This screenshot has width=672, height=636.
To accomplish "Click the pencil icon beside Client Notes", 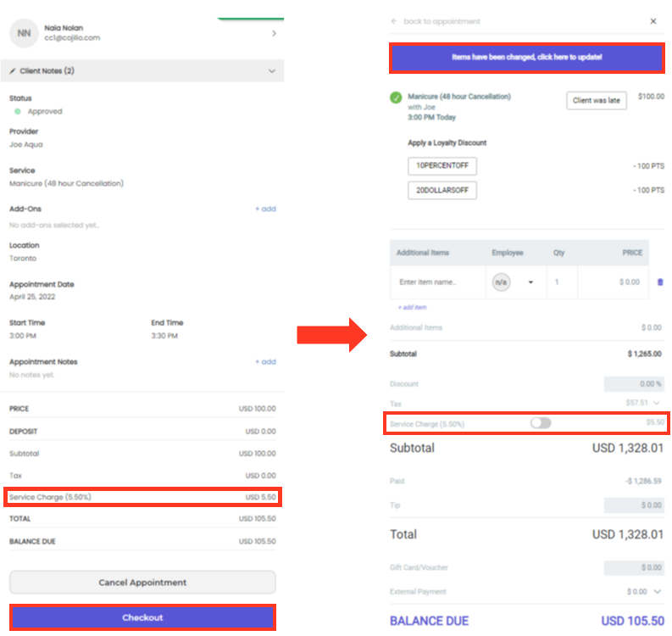I will click(13, 71).
